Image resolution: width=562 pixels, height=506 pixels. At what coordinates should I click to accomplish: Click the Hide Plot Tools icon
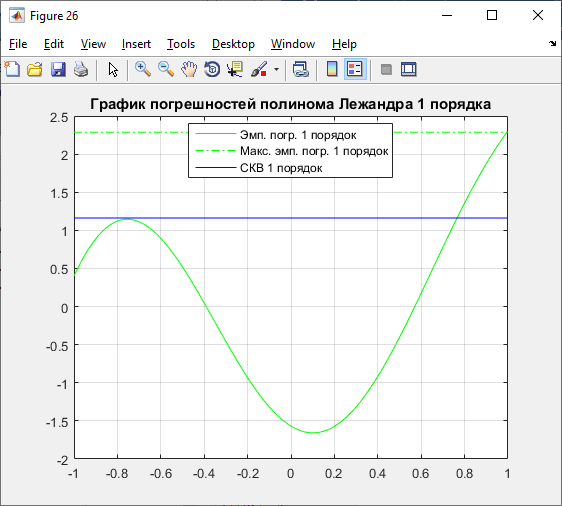pyautogui.click(x=386, y=69)
